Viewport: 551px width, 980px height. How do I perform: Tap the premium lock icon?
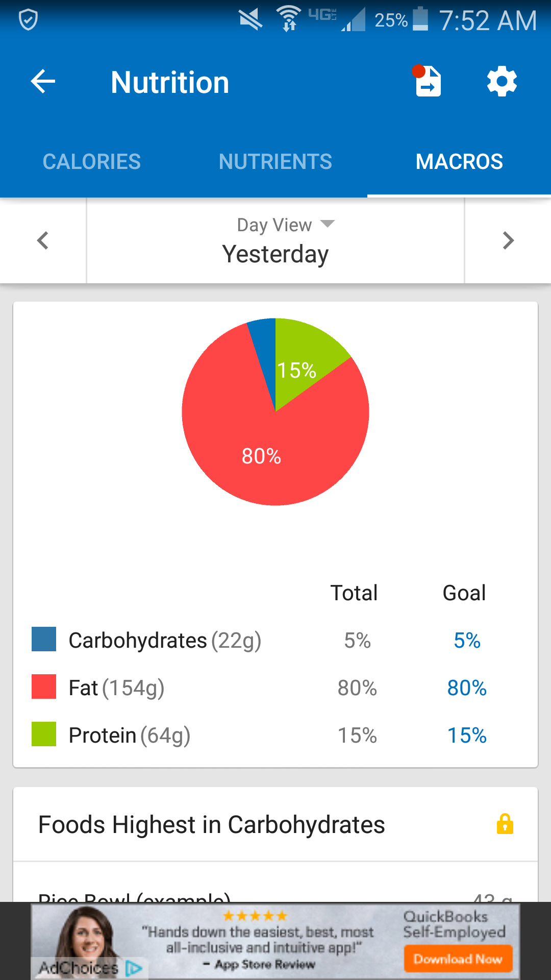coord(505,824)
